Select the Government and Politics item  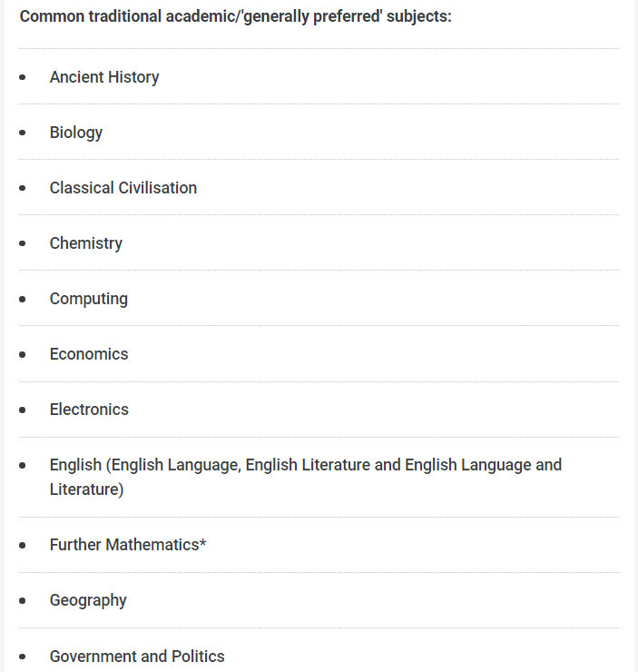point(137,657)
